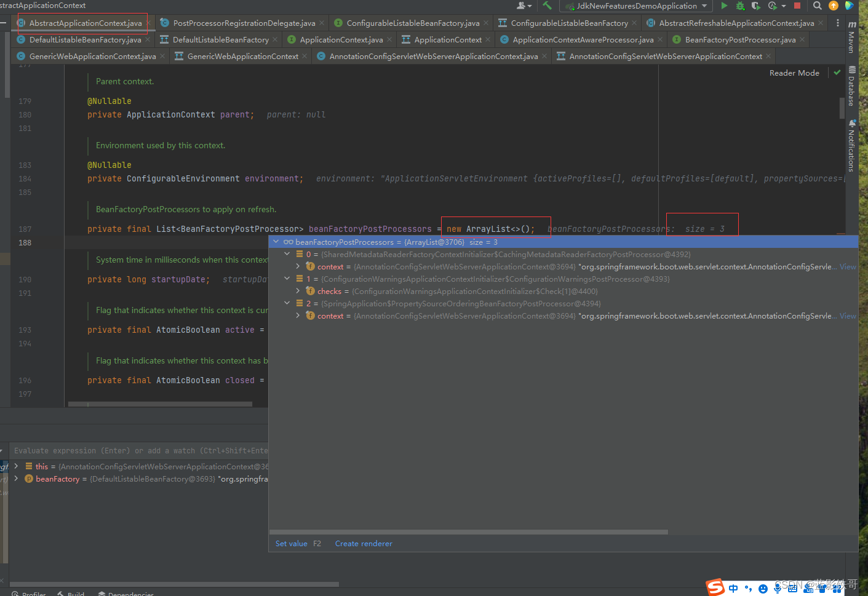
Task: Open the Notifications tool window
Action: click(x=852, y=145)
